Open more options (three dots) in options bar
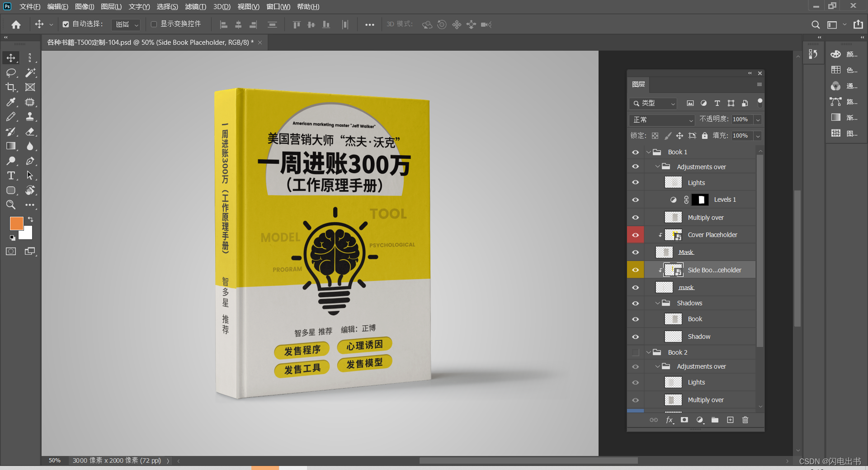The width and height of the screenshot is (868, 470). [369, 25]
